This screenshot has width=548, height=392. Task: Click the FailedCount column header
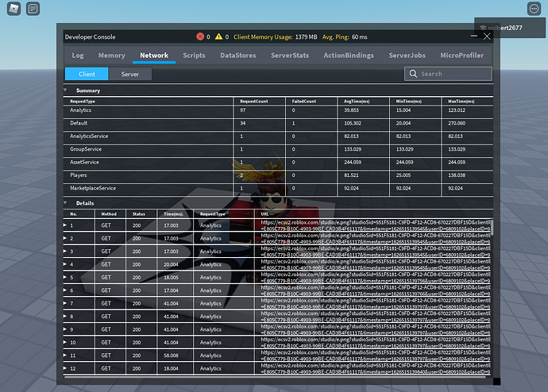point(303,102)
